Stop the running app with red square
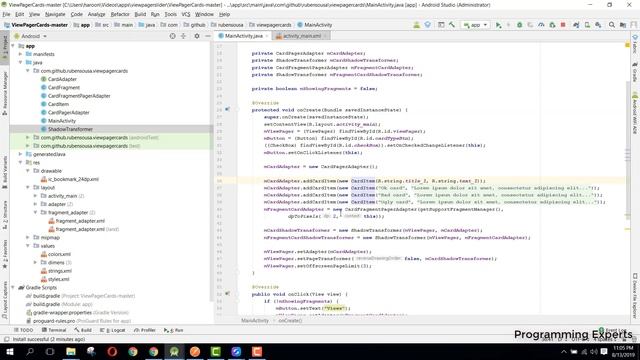 pyautogui.click(x=563, y=25)
